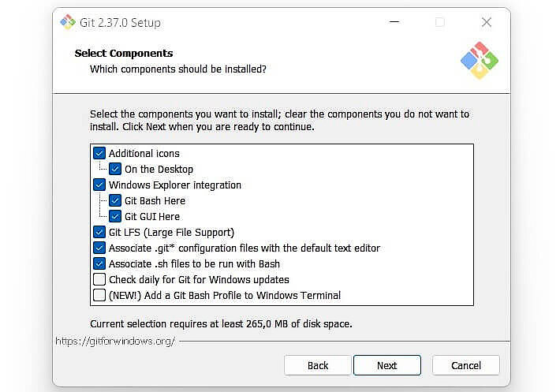The image size is (560, 392).
Task: Disable Windows Explorer integration
Action: (x=99, y=185)
